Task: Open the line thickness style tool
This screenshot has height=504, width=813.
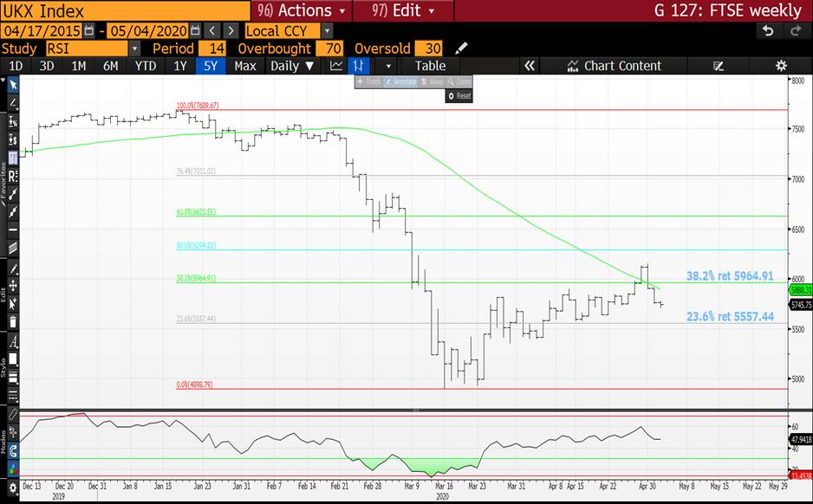Action: 13,378
